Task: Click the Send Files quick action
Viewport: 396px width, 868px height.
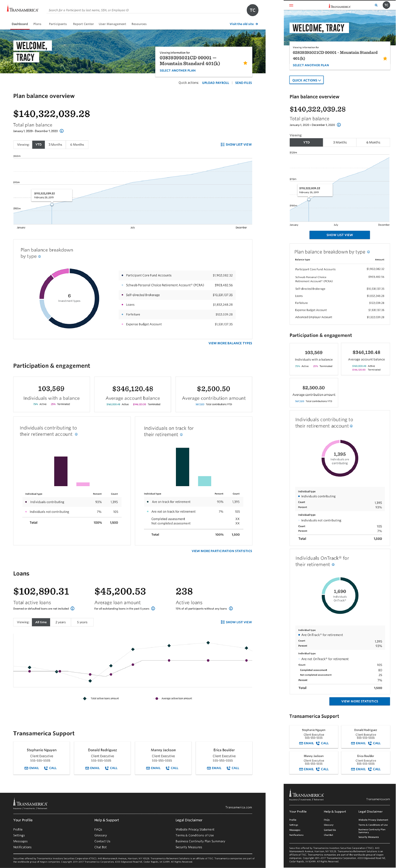Action: pos(243,83)
